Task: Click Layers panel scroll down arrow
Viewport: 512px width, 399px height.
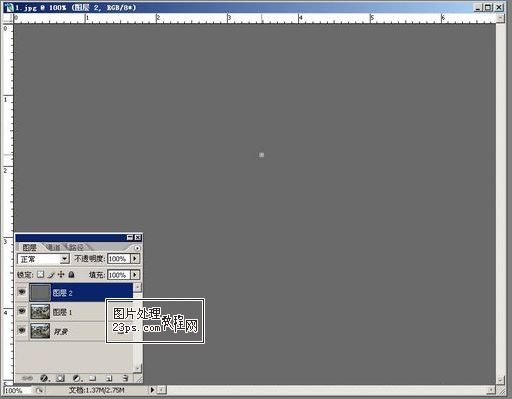Action: coord(137,368)
